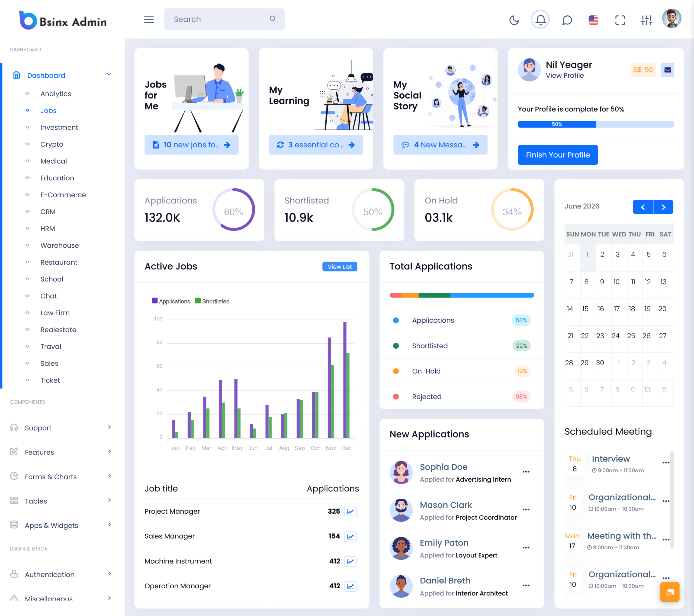This screenshot has height=616, width=694.
Task: Open chart icon for Sales Manager
Action: coord(351,537)
